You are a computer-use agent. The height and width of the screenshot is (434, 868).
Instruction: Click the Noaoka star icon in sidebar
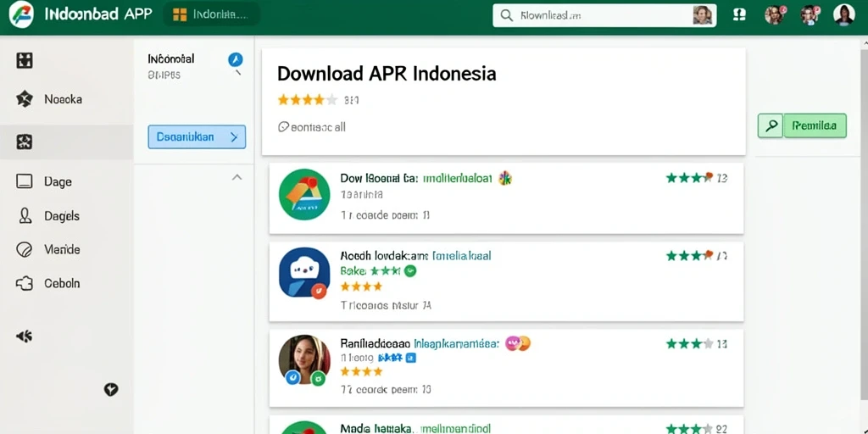point(25,100)
